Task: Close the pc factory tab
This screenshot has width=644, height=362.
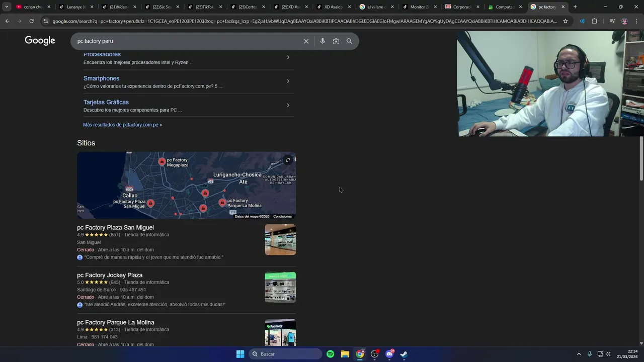Action: [x=563, y=7]
